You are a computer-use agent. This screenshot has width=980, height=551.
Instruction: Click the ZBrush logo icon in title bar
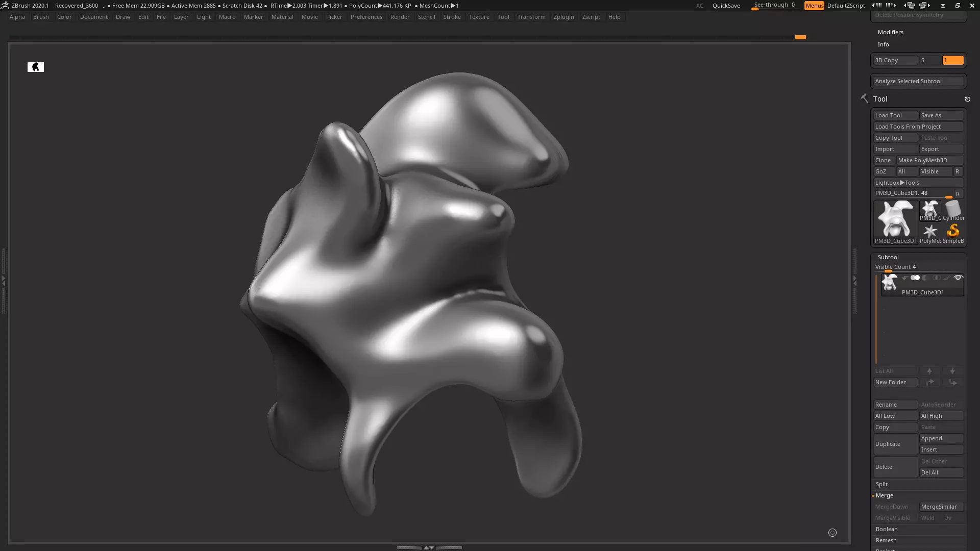tap(5, 6)
